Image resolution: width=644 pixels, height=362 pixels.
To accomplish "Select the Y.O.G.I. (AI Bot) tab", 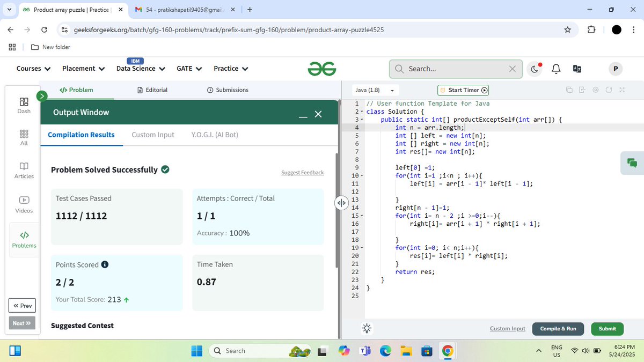I will click(215, 135).
